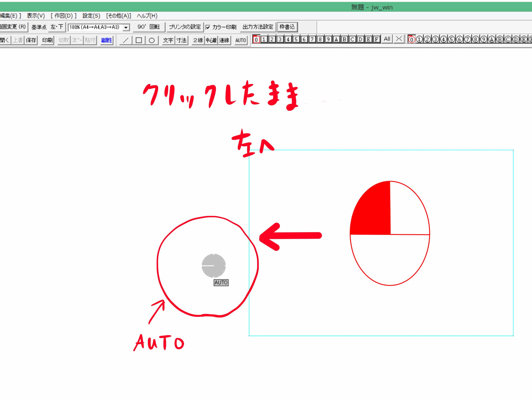Click the 左・下 base point button

(57, 27)
